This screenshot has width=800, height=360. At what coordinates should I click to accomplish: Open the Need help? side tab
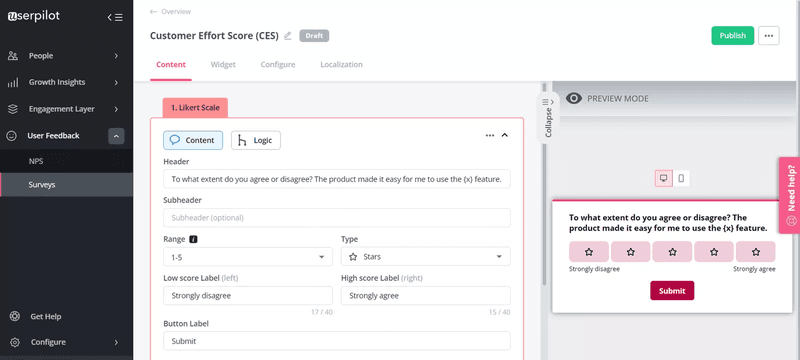790,195
